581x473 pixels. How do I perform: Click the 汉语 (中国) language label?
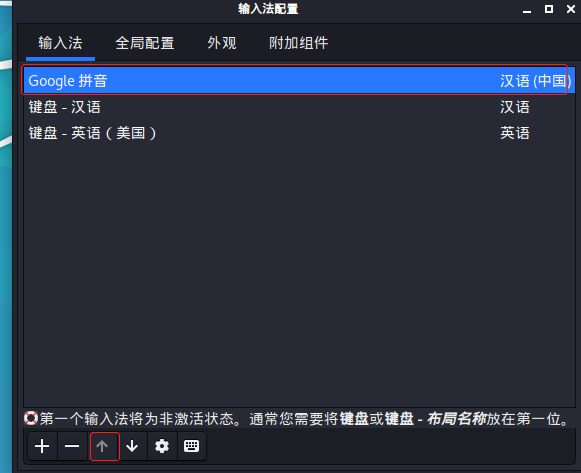536,81
